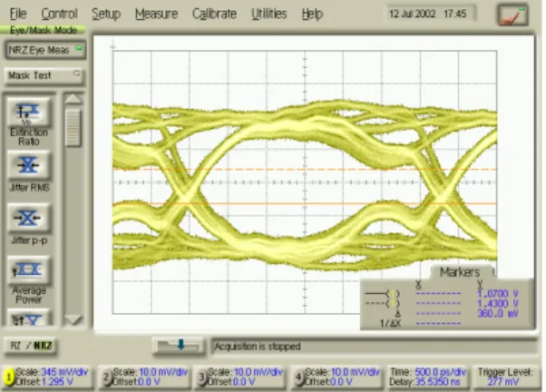Click the red waveform icon at top right
This screenshot has height=392, width=546.
[512, 15]
